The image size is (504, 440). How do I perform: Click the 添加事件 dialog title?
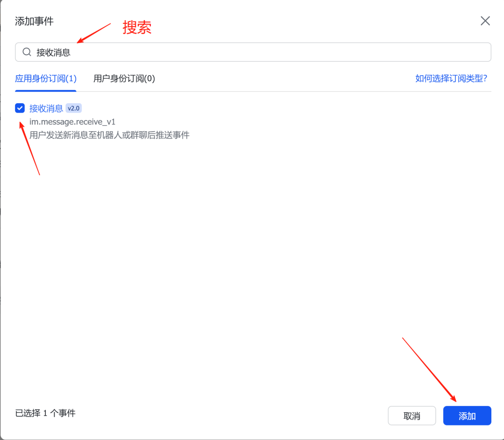[x=34, y=21]
